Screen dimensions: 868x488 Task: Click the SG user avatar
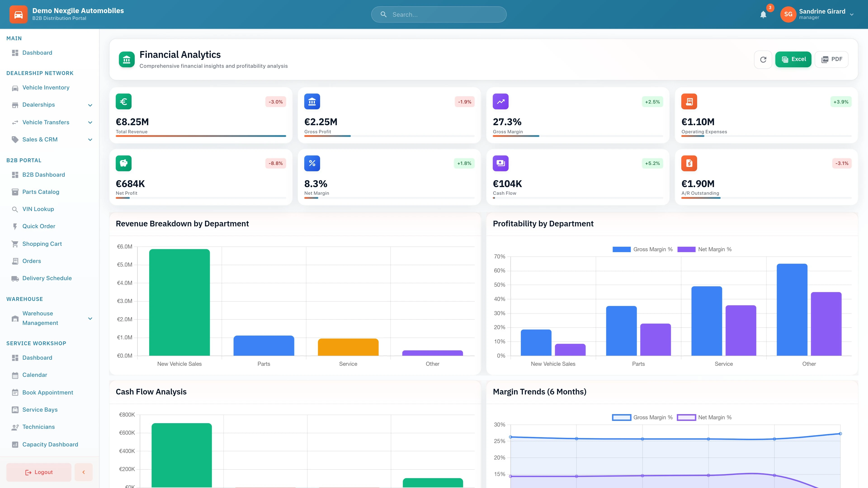(x=788, y=14)
